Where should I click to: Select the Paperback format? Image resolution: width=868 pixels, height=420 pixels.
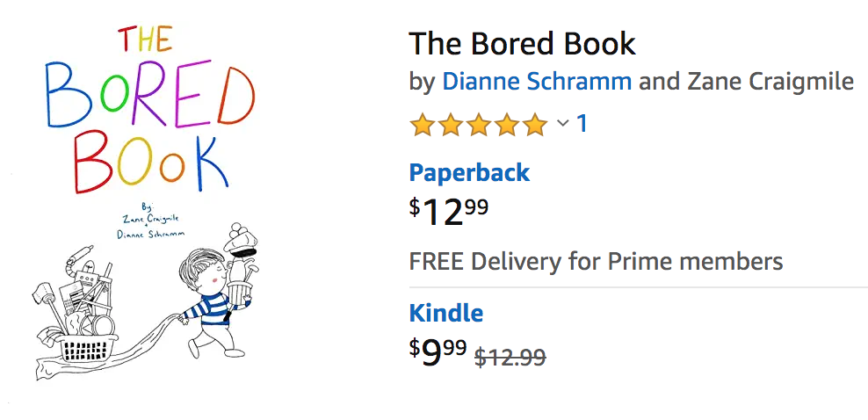tap(469, 172)
